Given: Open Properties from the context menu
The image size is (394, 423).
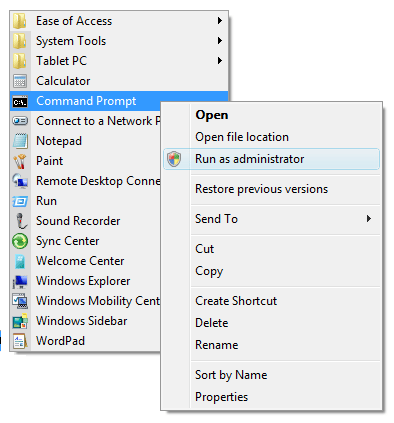Looking at the screenshot, I should [221, 397].
